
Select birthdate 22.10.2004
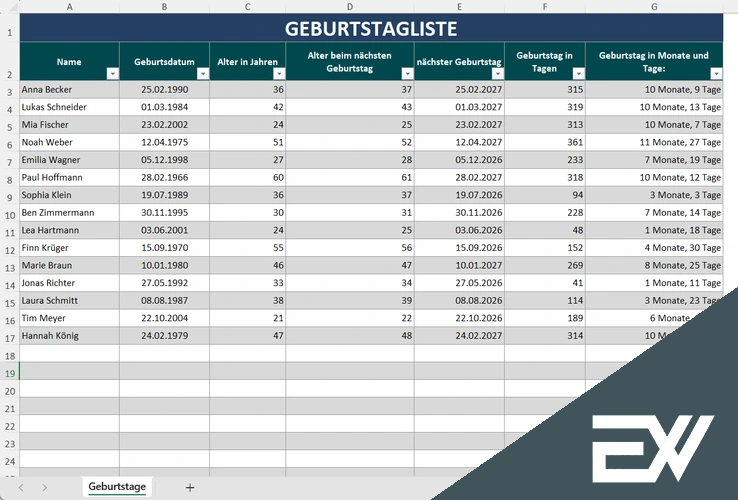(x=164, y=318)
